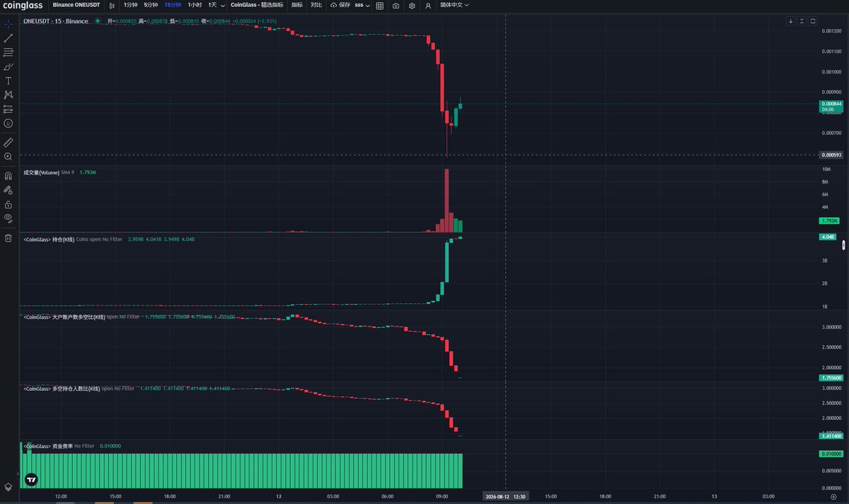Click the TradingView logo badge
This screenshot has height=504, width=849.
[x=30, y=479]
